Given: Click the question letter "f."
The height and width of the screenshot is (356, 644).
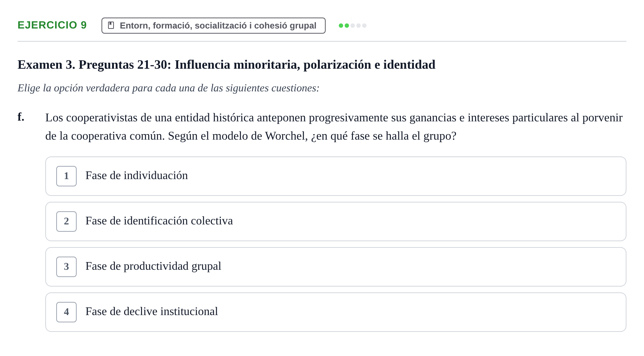Looking at the screenshot, I should point(21,117).
